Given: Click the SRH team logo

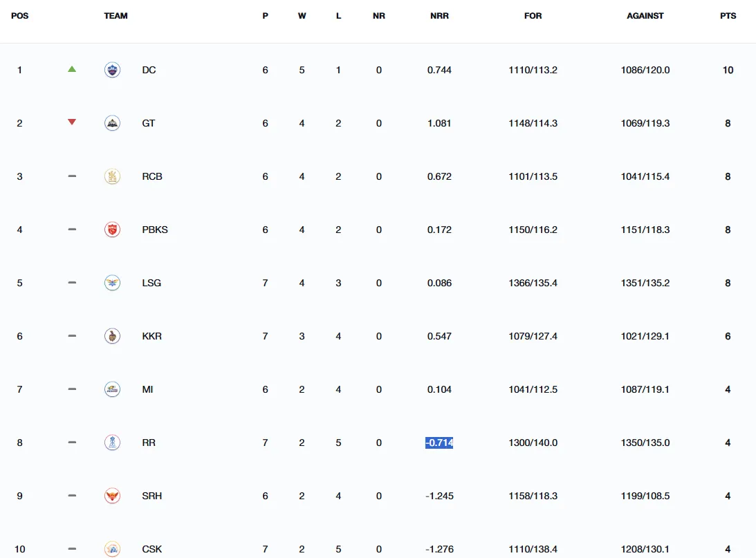Looking at the screenshot, I should point(112,496).
